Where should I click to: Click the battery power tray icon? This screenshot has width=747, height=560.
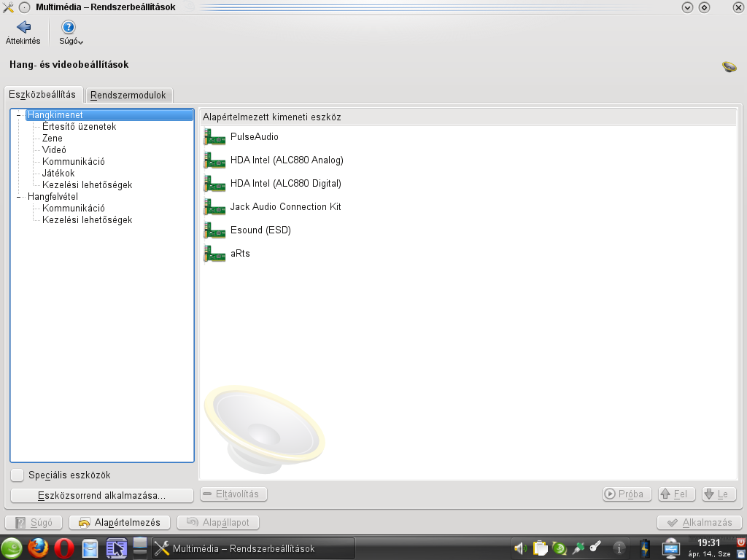(645, 548)
